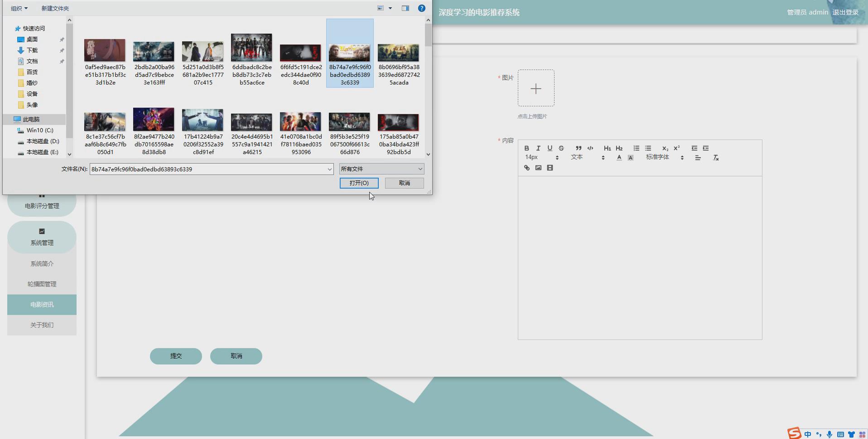Click the plus box to upload picture
868x439 pixels.
pos(536,88)
